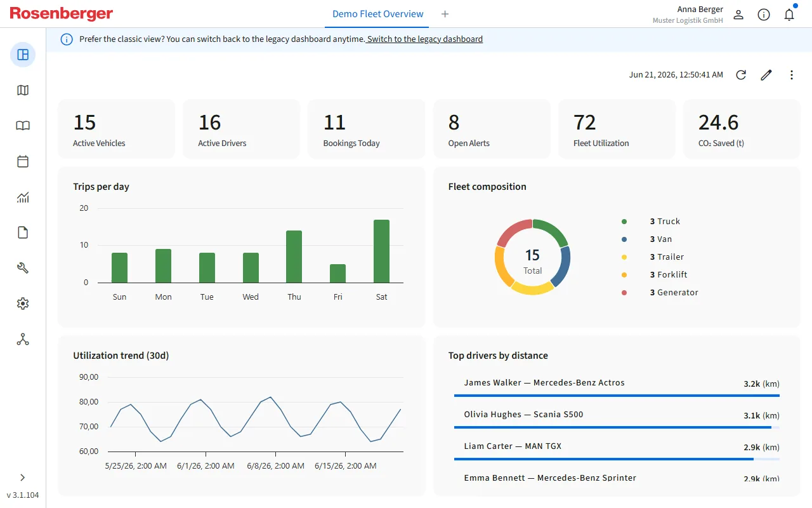The height and width of the screenshot is (508, 812).
Task: Refresh the dashboard data
Action: (x=741, y=75)
